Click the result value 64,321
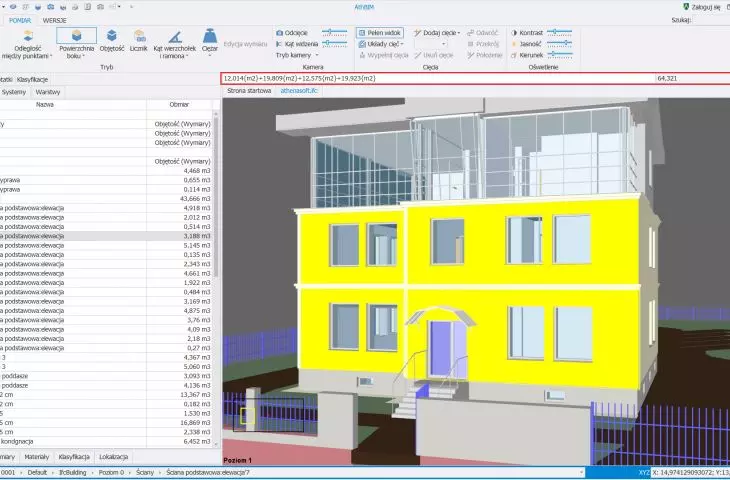 [667, 78]
